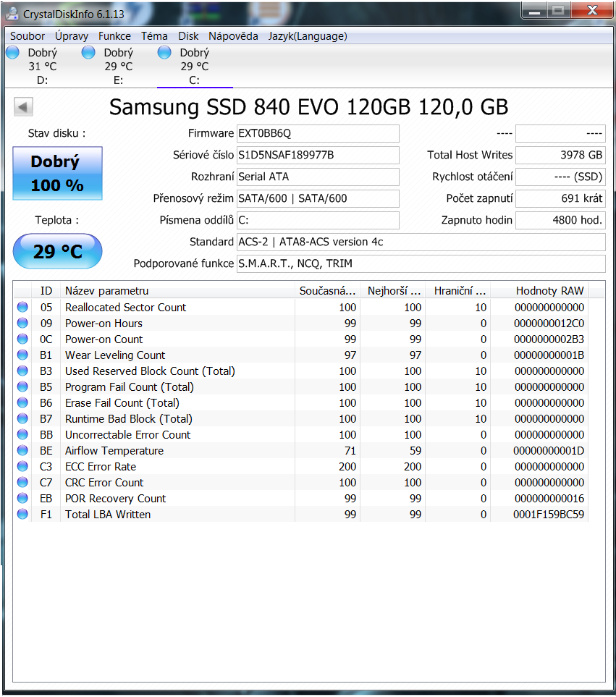Click the Rychlost otáčení value field
This screenshot has width=616, height=697.
coord(560,177)
